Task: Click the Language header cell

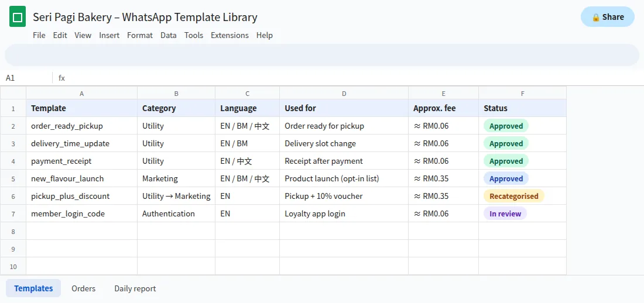Action: coord(247,108)
